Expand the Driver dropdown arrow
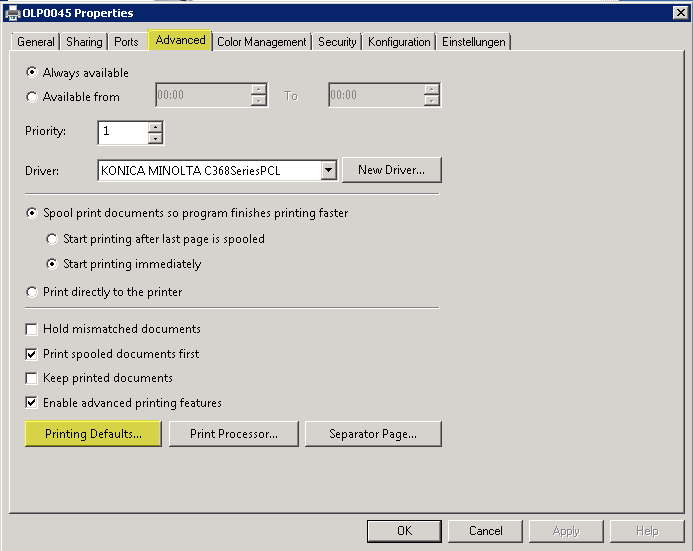Image resolution: width=693 pixels, height=551 pixels. [x=328, y=170]
